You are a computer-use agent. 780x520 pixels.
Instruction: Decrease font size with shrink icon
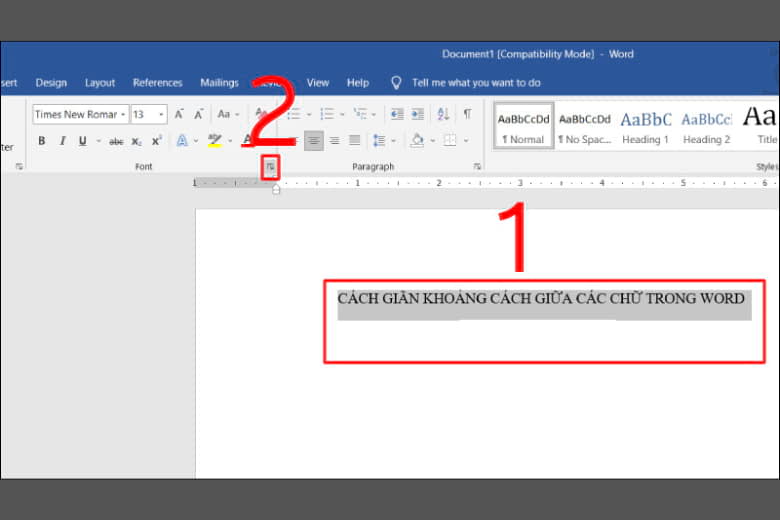tap(198, 114)
